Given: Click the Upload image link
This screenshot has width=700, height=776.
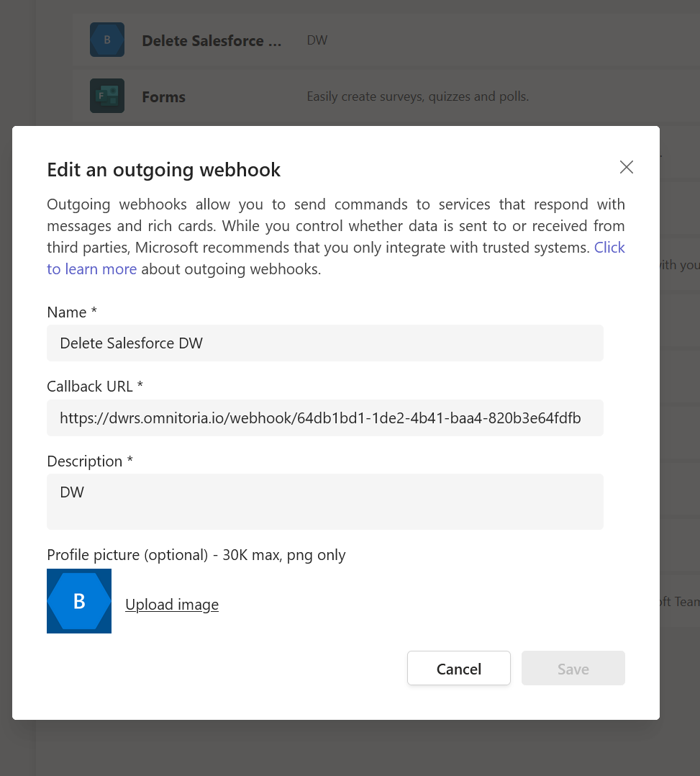Looking at the screenshot, I should click(x=171, y=604).
